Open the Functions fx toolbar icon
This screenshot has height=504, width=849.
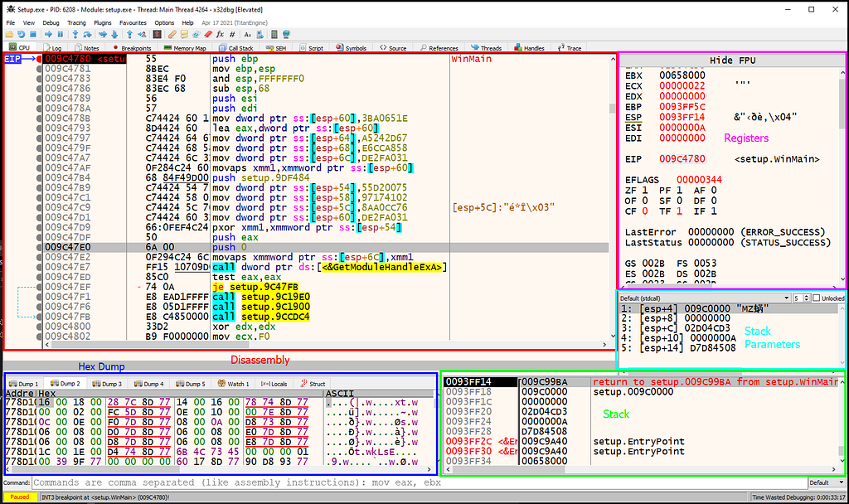pos(220,34)
